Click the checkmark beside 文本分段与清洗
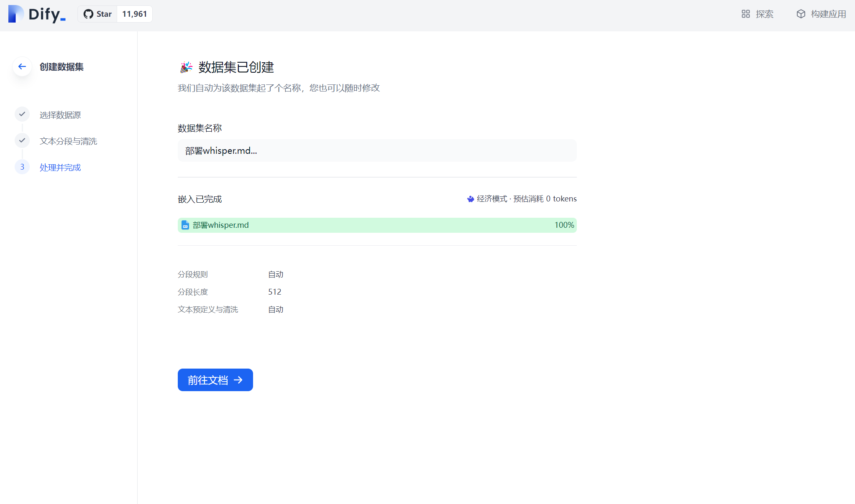Image resolution: width=855 pixels, height=504 pixels. (x=22, y=140)
